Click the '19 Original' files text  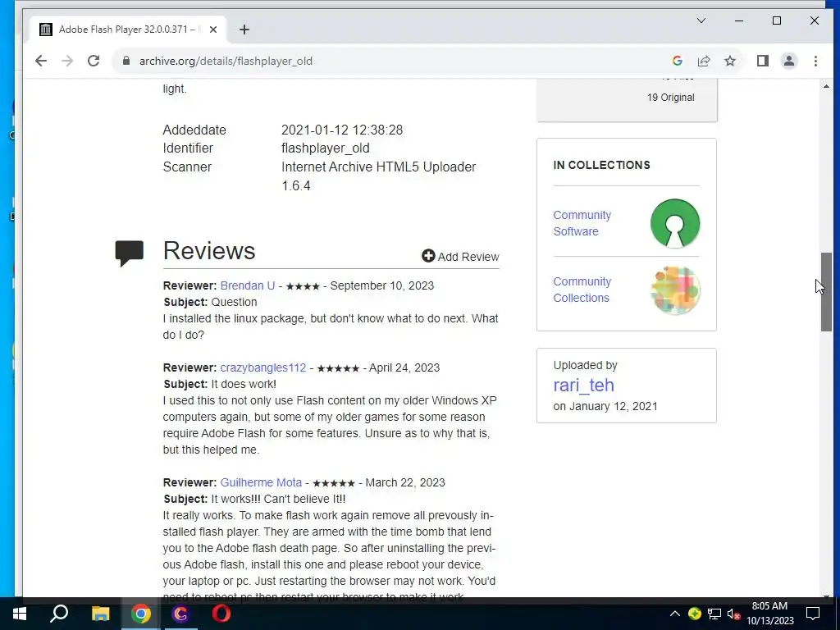click(x=670, y=98)
